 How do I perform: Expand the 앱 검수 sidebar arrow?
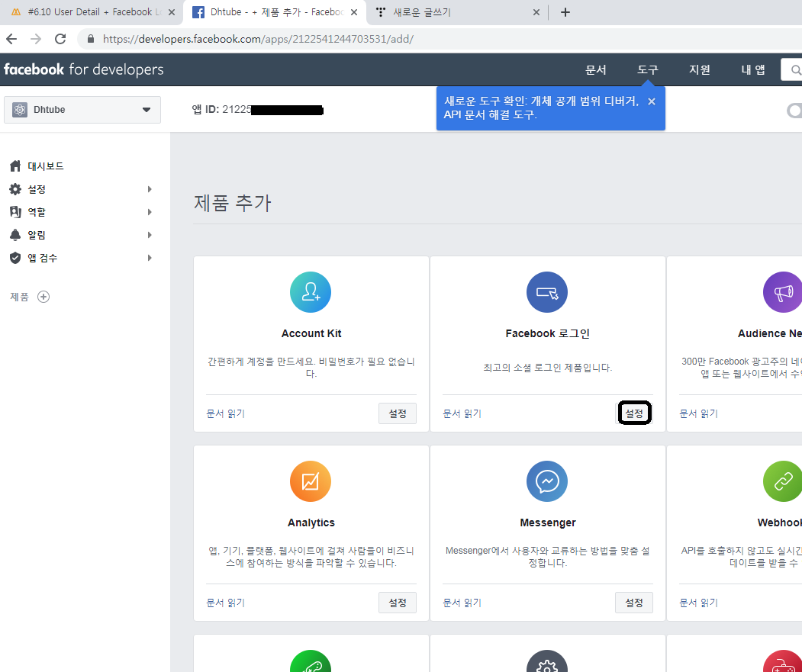(x=150, y=258)
